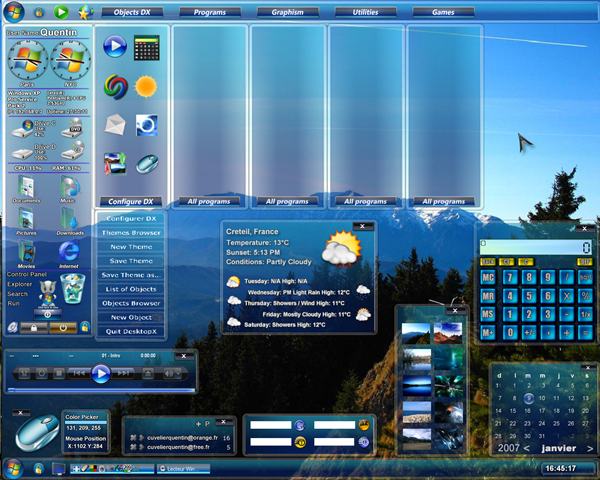The image size is (600, 480).
Task: Open the Movies folder icon
Action: (26, 252)
